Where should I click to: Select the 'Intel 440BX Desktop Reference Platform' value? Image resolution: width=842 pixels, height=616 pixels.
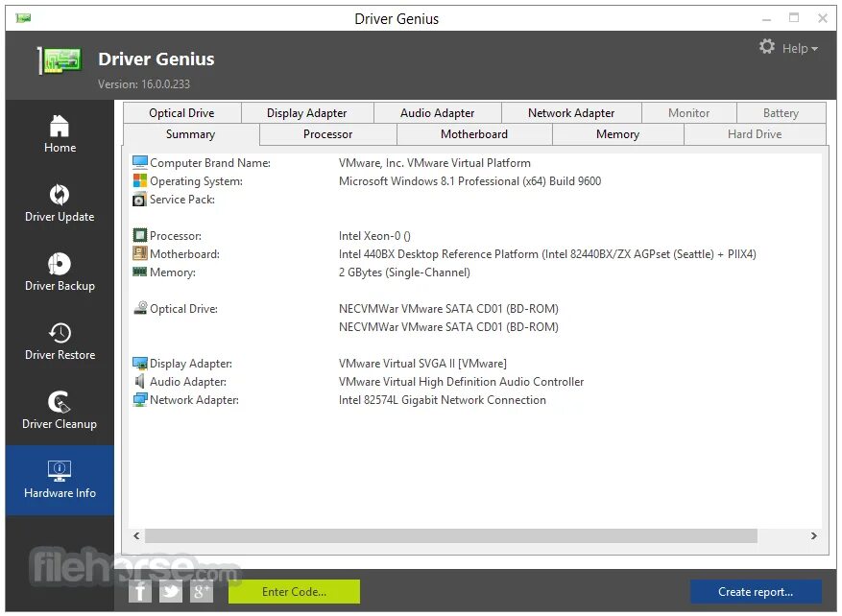point(547,254)
